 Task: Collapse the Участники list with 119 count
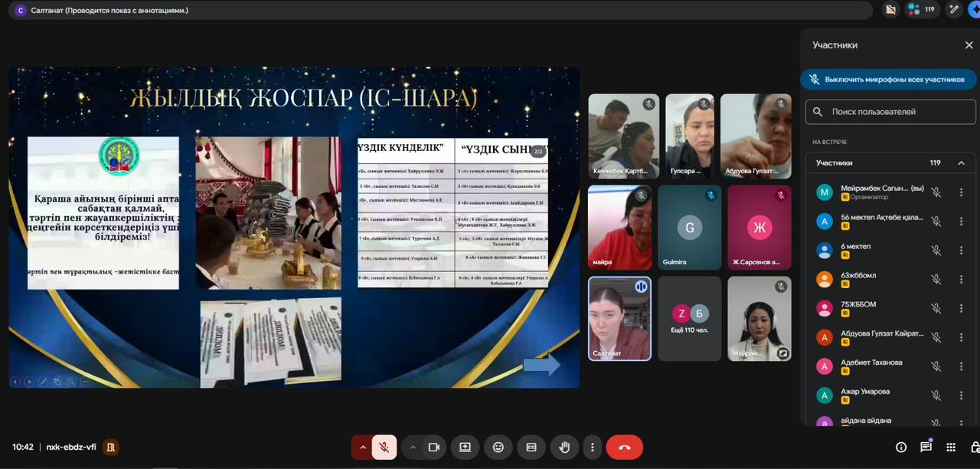[x=961, y=162]
